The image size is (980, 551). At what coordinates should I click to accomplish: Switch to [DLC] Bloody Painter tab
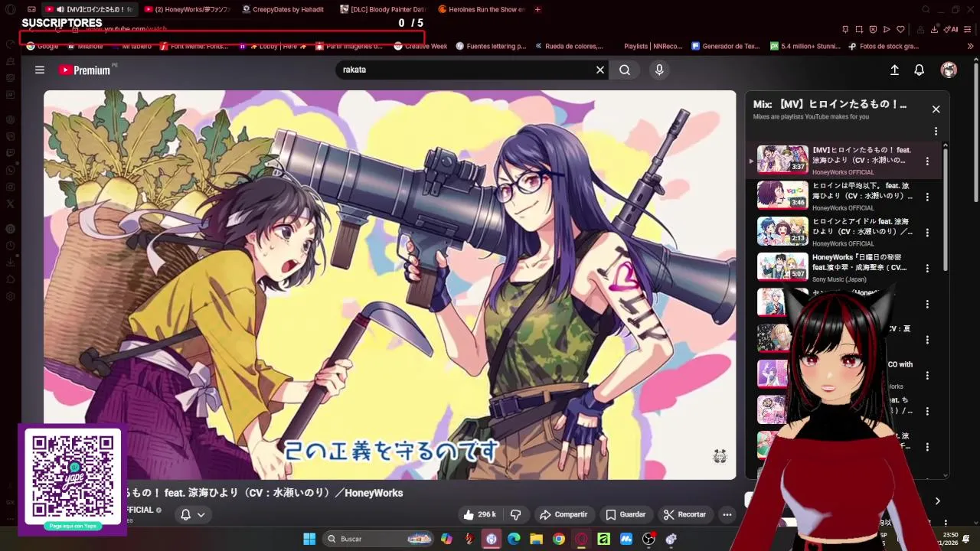[383, 9]
